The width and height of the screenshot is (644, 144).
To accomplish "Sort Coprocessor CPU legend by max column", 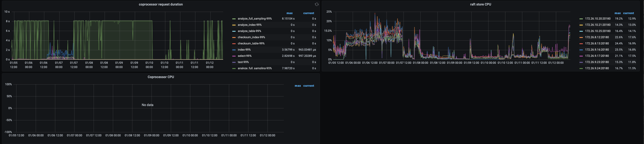I will [x=297, y=86].
